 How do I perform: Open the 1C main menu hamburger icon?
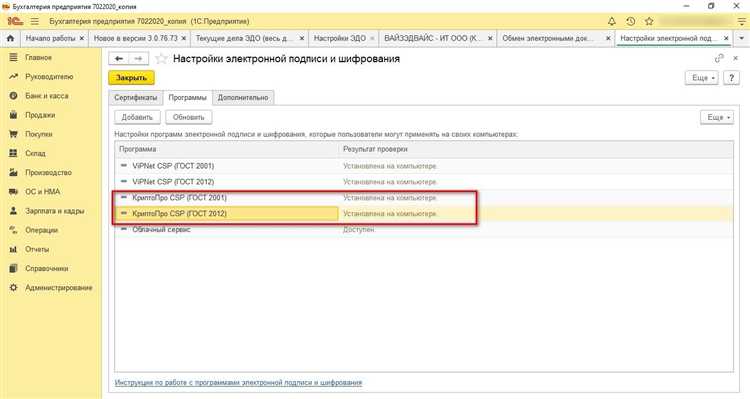coord(34,21)
